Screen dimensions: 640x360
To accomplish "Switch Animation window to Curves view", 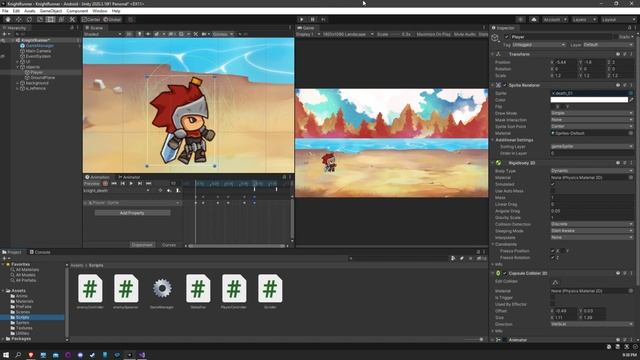I will (x=169, y=245).
